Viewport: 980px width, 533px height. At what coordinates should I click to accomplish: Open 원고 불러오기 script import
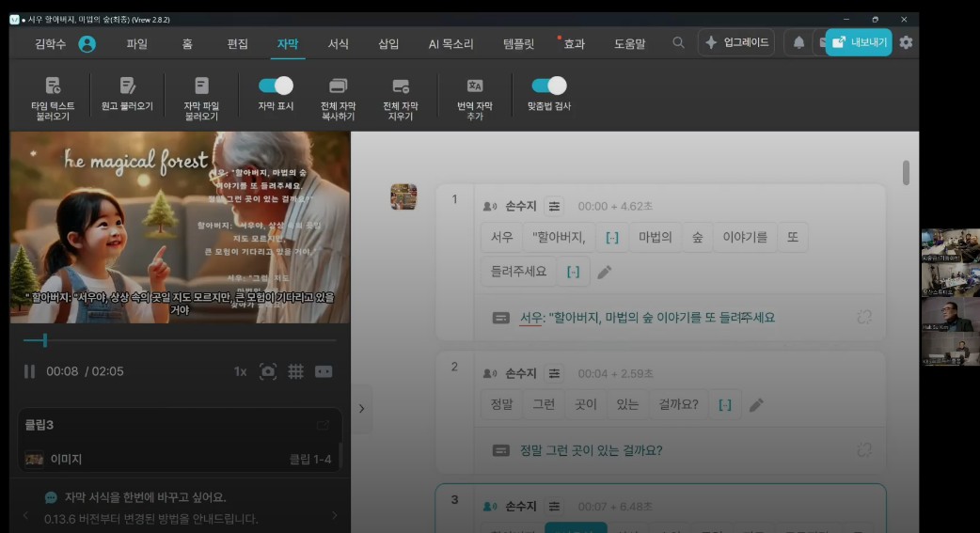tap(127, 86)
